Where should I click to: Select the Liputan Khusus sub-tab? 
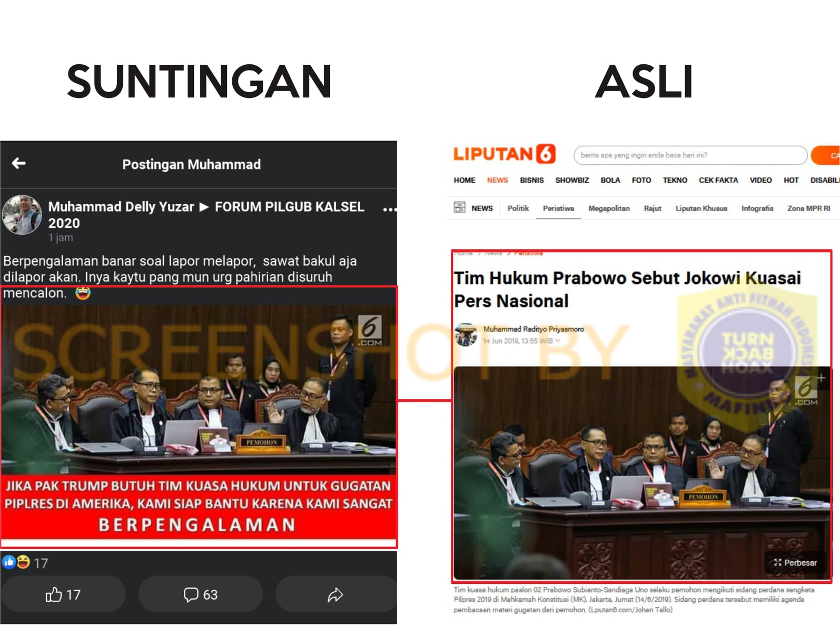[701, 208]
